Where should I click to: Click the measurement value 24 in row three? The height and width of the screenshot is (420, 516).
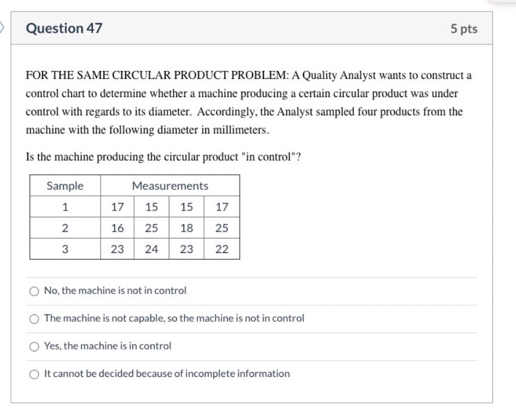pyautogui.click(x=152, y=249)
